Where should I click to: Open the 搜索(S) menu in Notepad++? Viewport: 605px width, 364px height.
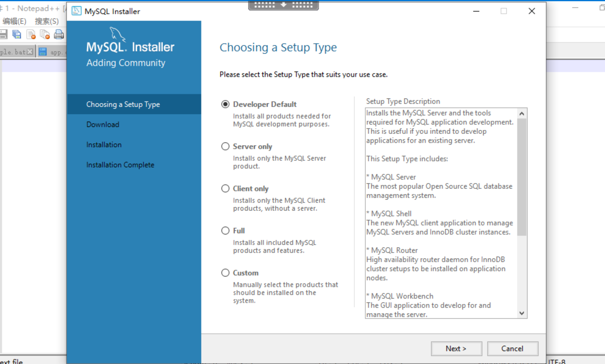[x=47, y=21]
